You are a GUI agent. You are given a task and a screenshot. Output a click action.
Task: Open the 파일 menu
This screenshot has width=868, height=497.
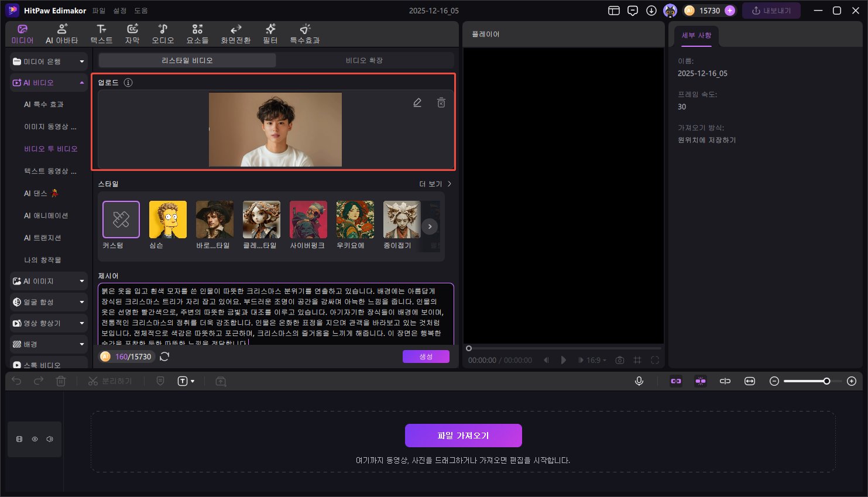point(99,11)
